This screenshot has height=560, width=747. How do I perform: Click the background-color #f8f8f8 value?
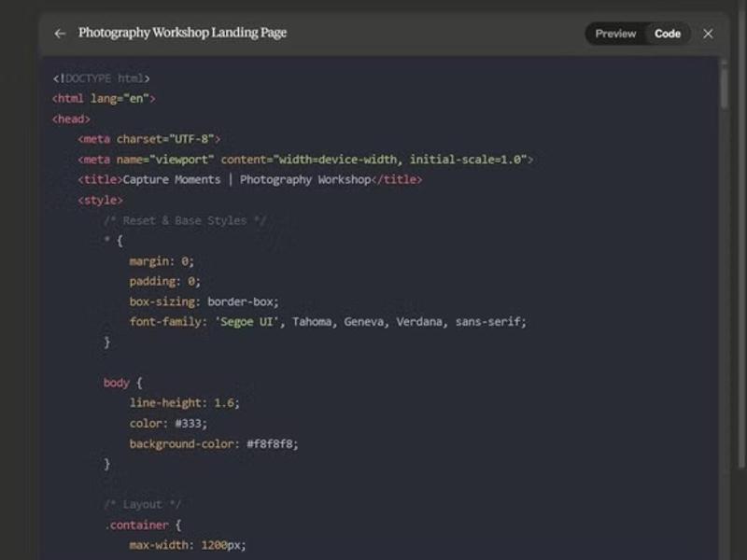pos(273,443)
